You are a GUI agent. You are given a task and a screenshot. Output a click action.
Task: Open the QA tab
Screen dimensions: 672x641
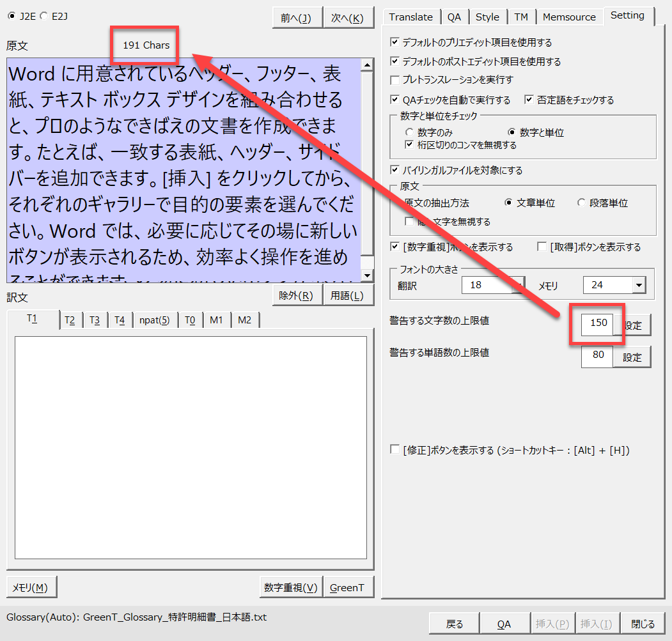pyautogui.click(x=454, y=17)
